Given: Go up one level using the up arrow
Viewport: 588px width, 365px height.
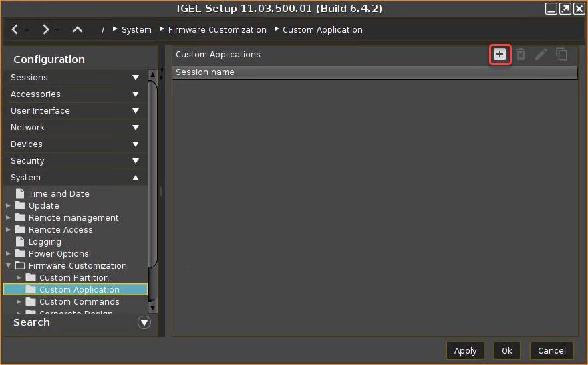Looking at the screenshot, I should coord(78,29).
